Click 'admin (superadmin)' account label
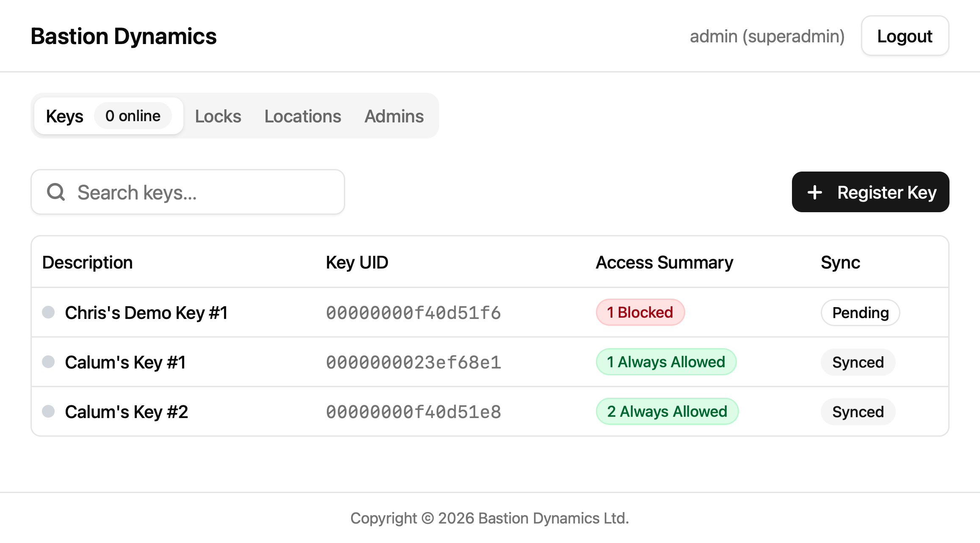 (767, 36)
